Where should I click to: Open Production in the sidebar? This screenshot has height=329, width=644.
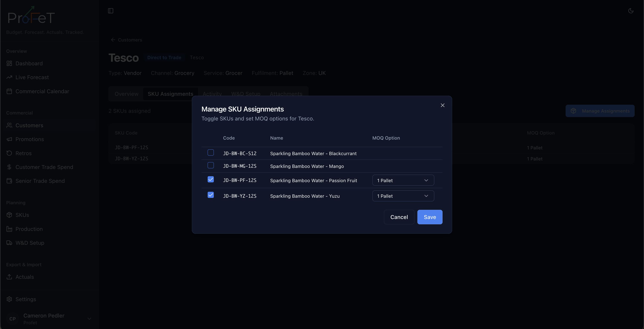[49, 229]
